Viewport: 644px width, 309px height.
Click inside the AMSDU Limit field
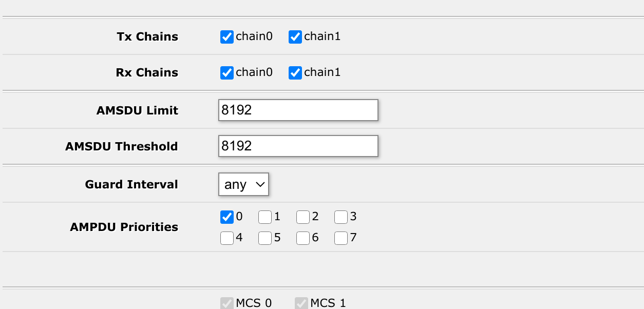[x=298, y=110]
